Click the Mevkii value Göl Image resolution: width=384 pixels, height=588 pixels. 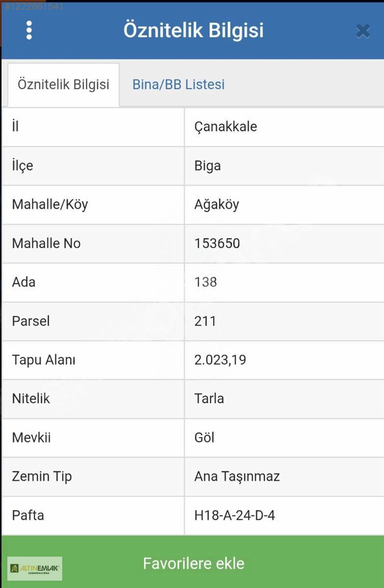pyautogui.click(x=204, y=438)
